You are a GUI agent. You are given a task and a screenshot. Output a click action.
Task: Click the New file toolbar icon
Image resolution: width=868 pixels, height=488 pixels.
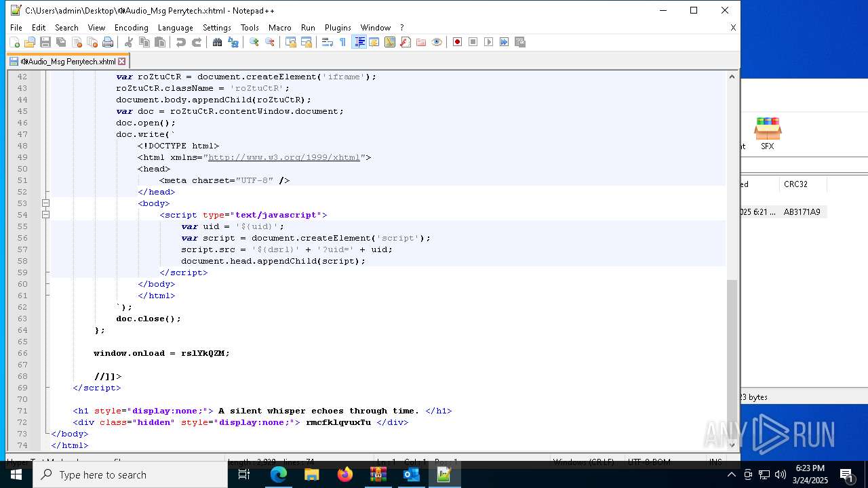click(x=14, y=42)
